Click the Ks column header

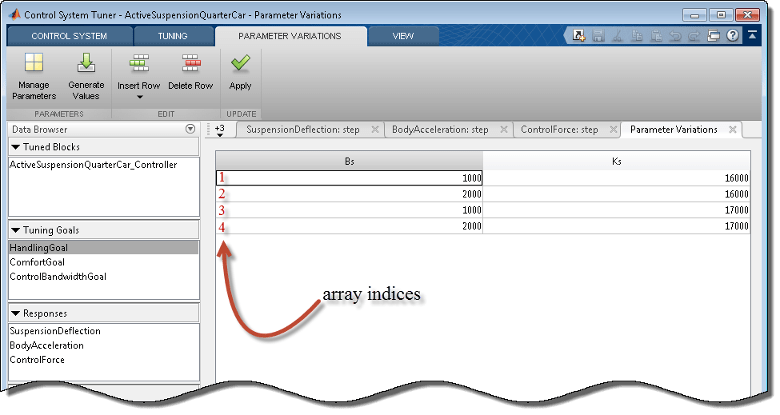pyautogui.click(x=616, y=161)
